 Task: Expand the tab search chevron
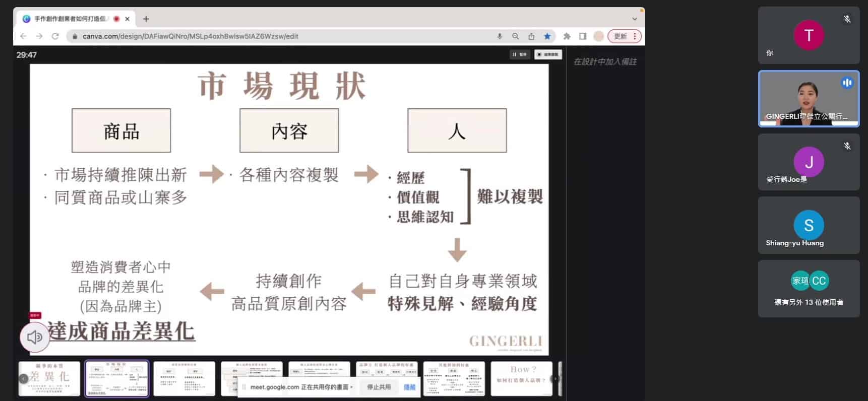click(635, 19)
